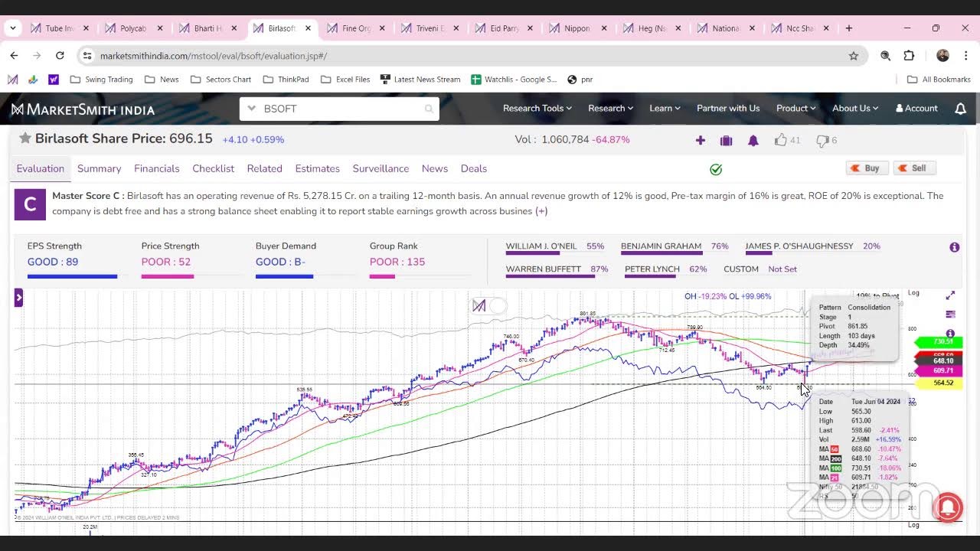This screenshot has height=551, width=980.
Task: Open browser extensions puzzle icon
Action: click(909, 56)
